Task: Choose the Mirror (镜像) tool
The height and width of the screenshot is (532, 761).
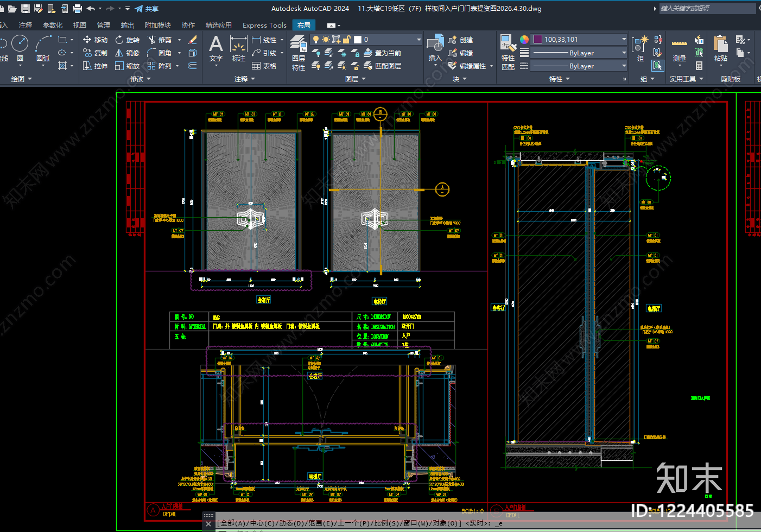Action: coord(127,53)
